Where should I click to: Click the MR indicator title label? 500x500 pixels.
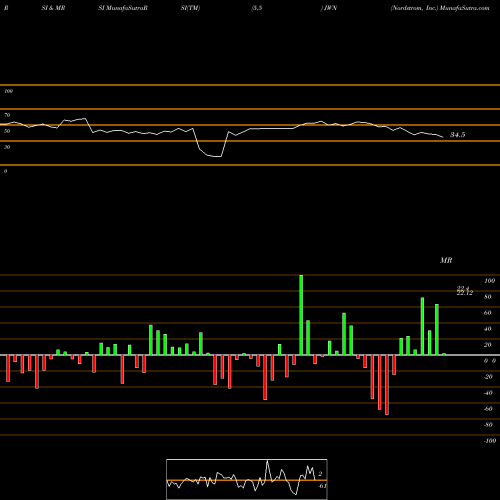(x=446, y=260)
